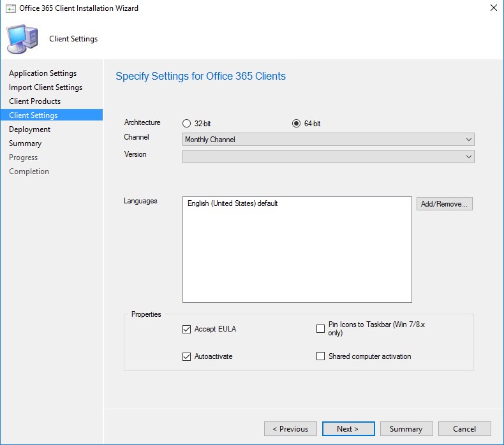The image size is (504, 445).
Task: Open the empty Version dropdown
Action: coord(328,157)
